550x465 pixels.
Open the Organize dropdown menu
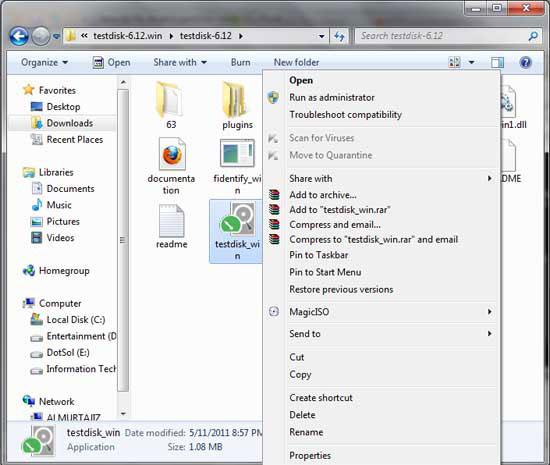click(45, 62)
